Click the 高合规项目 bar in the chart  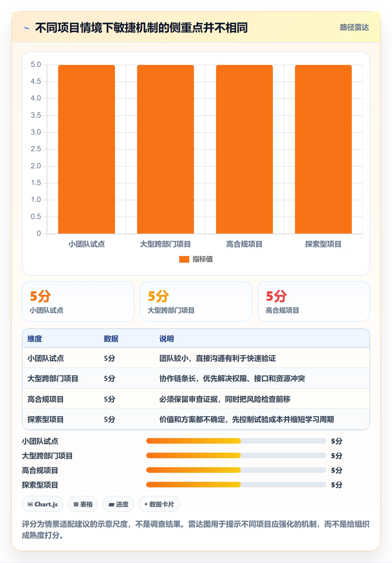point(244,149)
